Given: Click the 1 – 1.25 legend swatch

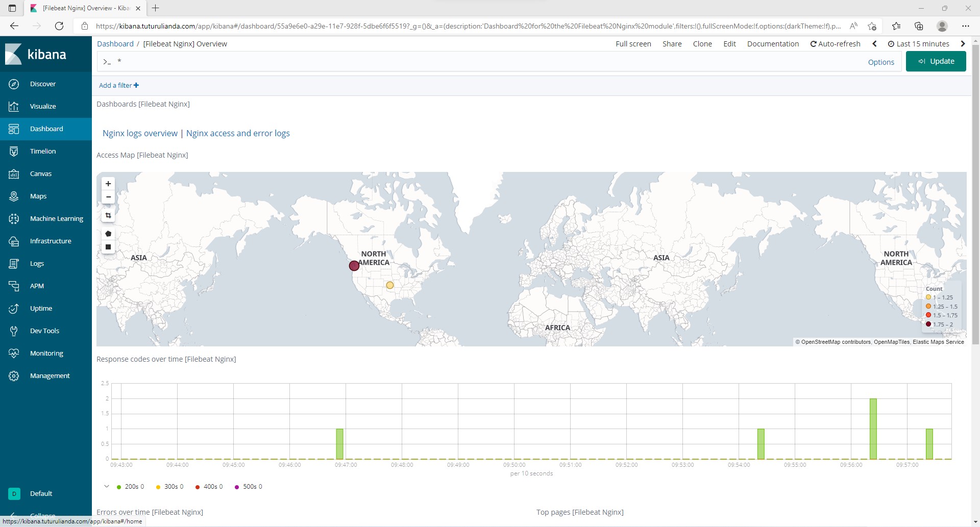Looking at the screenshot, I should [x=928, y=297].
